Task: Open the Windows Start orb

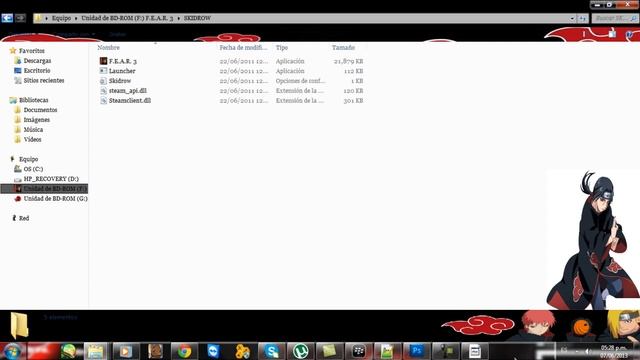Action: (12, 351)
